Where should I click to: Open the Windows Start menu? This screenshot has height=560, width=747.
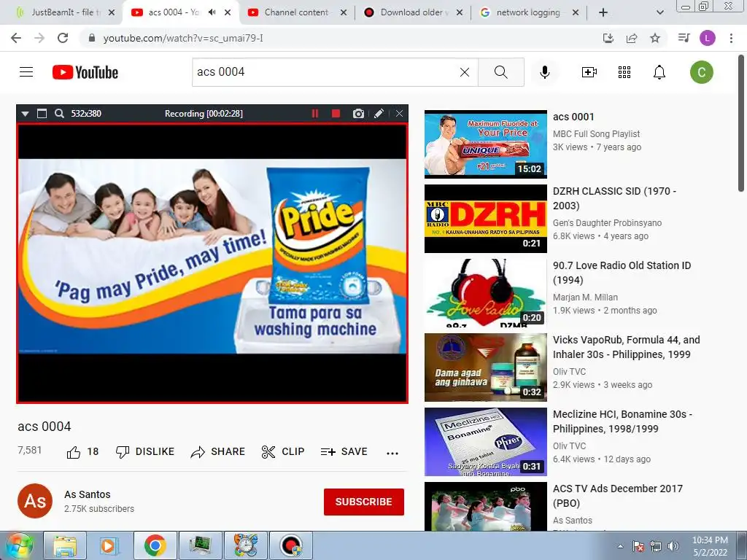19,545
